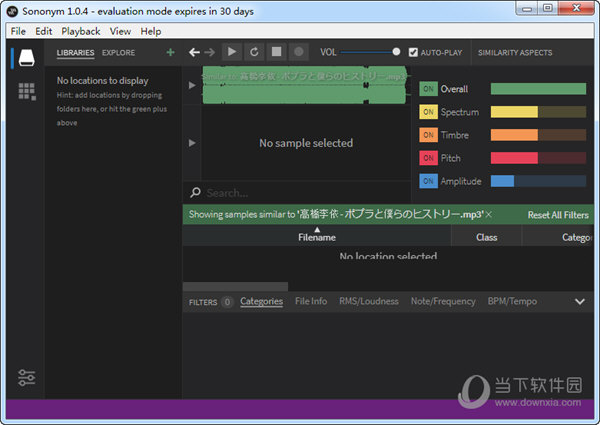Click the search magnifier icon
600x425 pixels.
tap(195, 192)
